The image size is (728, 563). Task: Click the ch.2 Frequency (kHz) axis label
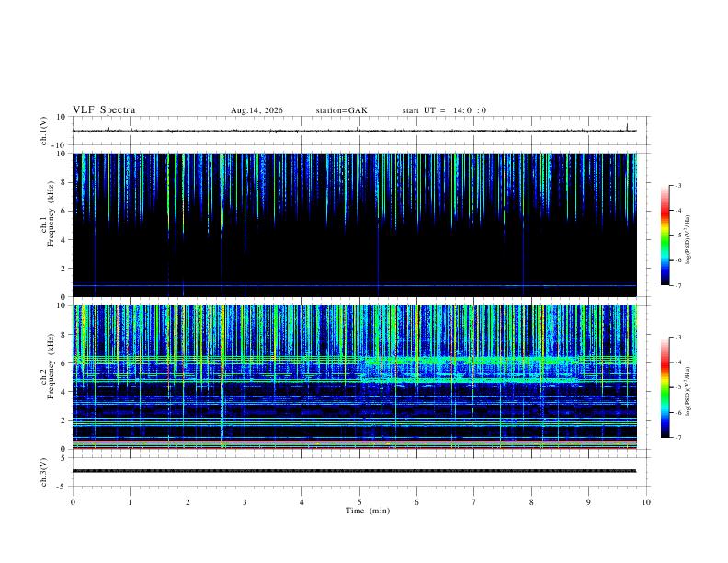click(x=48, y=366)
